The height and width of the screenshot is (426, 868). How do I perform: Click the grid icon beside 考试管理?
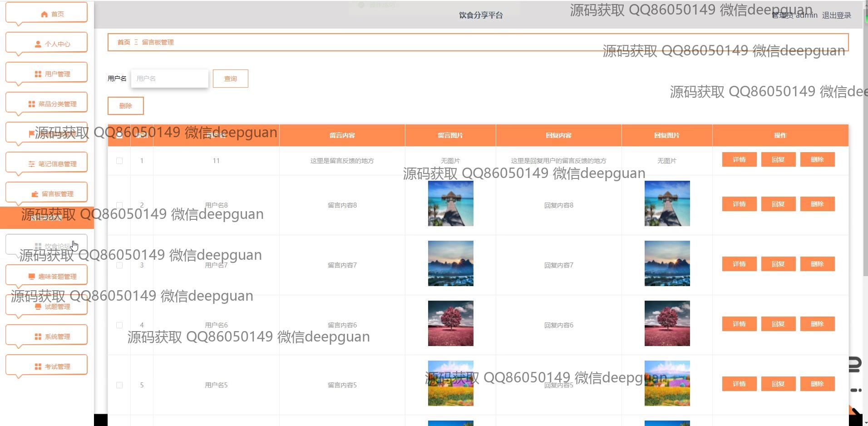click(38, 367)
